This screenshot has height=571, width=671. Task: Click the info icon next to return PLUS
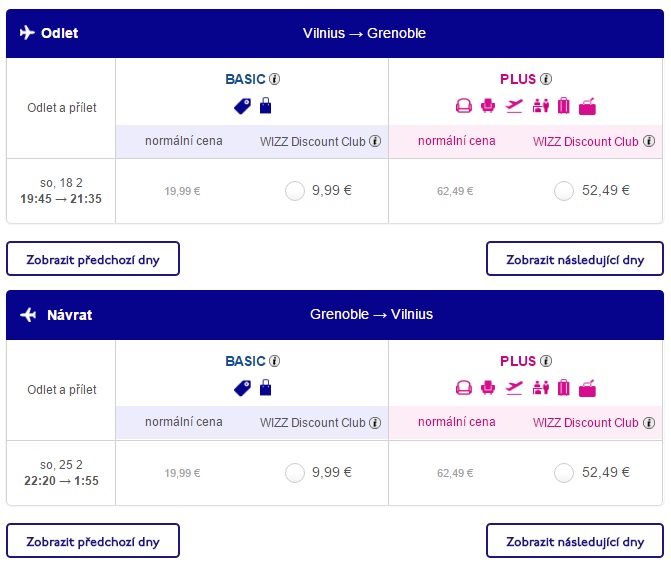(x=546, y=361)
